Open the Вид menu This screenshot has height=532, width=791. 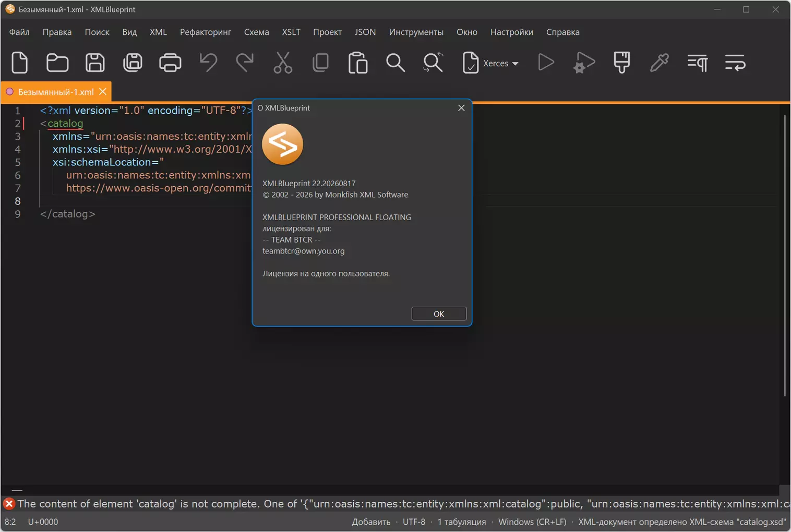click(x=129, y=32)
